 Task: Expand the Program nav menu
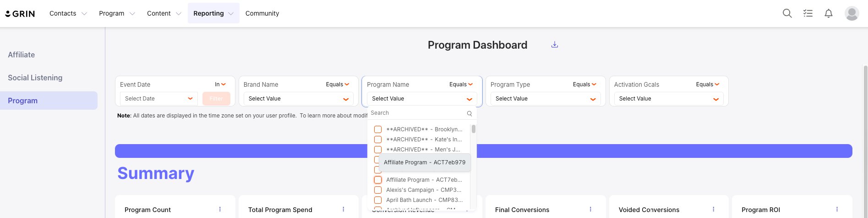tap(117, 13)
